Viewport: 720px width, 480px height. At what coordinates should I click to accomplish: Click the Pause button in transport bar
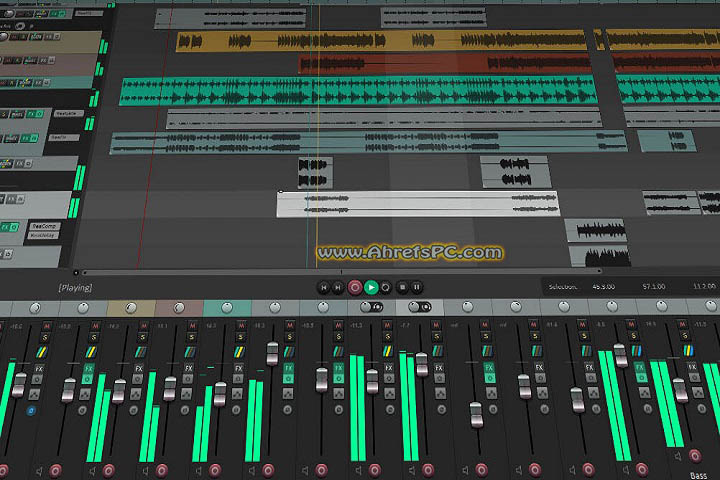click(x=416, y=287)
